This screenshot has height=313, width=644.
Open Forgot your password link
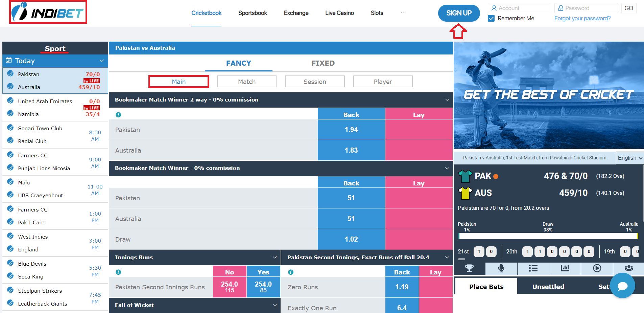coord(582,18)
